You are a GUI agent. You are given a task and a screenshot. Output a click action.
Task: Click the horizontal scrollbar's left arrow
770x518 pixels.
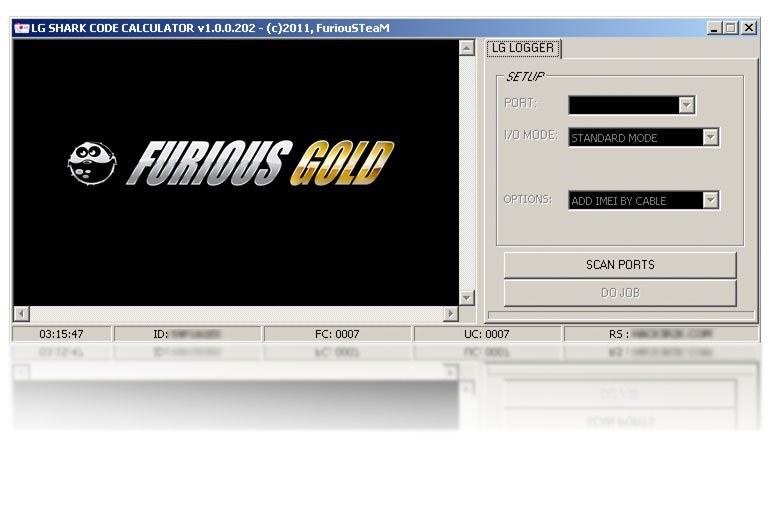21,314
